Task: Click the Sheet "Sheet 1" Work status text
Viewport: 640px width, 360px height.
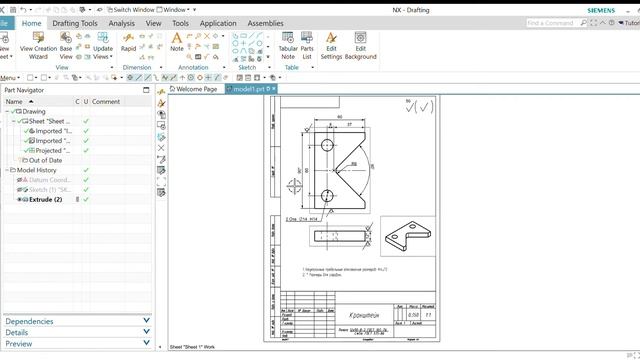Action: click(x=192, y=347)
